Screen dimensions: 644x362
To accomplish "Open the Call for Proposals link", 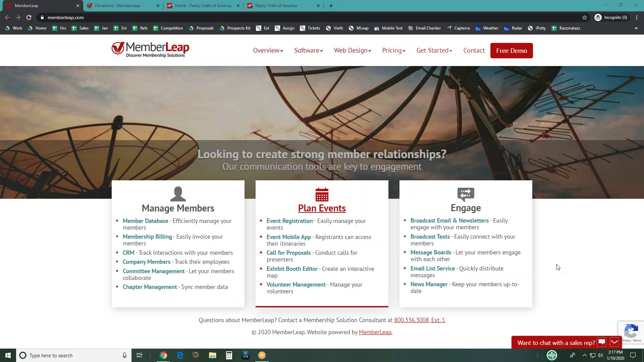I will pos(288,253).
